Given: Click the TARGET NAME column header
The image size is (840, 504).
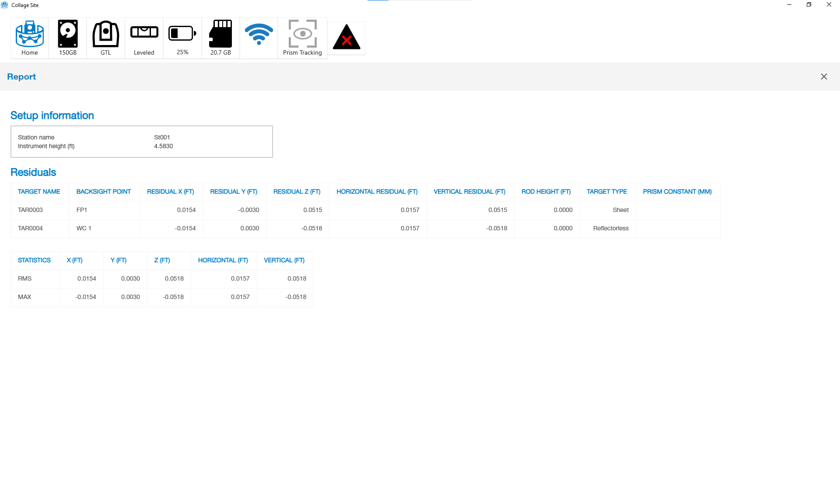Looking at the screenshot, I should [x=39, y=191].
